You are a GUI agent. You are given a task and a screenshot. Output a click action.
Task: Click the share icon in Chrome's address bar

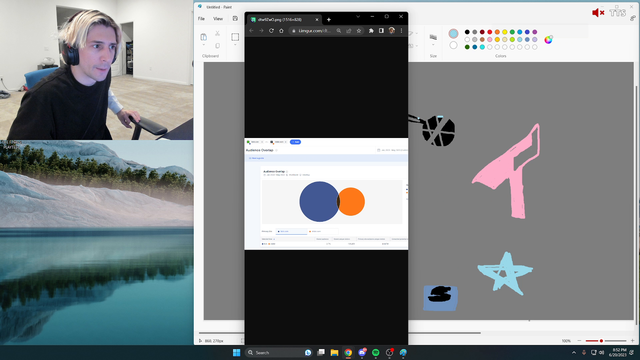click(349, 31)
